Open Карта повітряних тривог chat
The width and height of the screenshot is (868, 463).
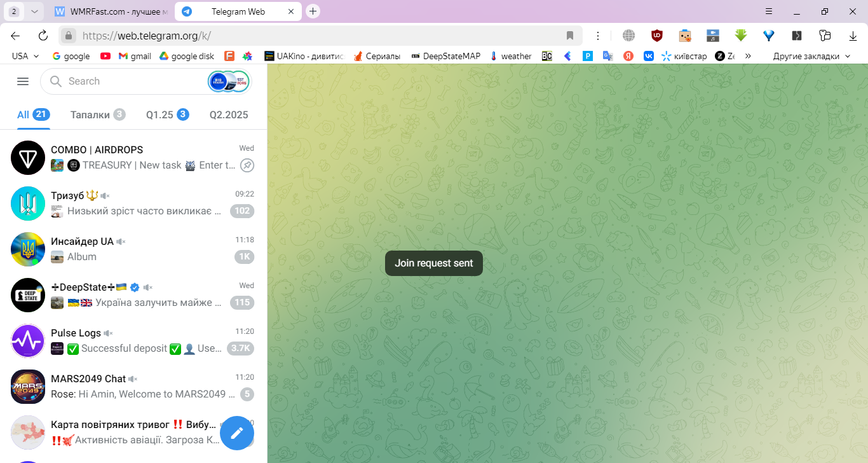(x=133, y=432)
